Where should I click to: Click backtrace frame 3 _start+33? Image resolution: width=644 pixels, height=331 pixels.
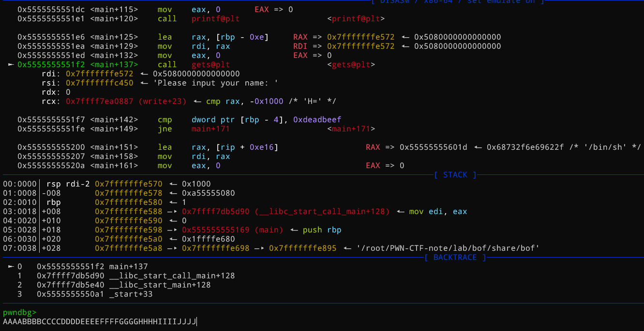click(131, 294)
